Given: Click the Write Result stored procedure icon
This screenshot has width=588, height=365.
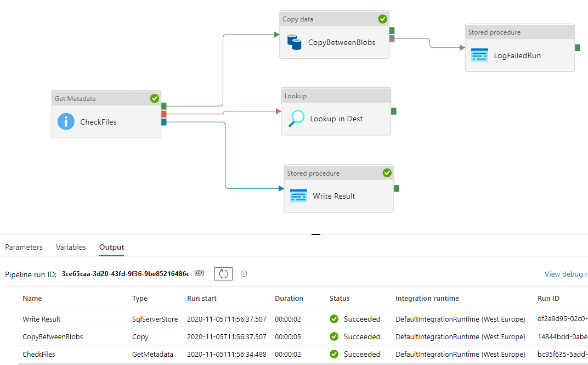Looking at the screenshot, I should pyautogui.click(x=298, y=196).
